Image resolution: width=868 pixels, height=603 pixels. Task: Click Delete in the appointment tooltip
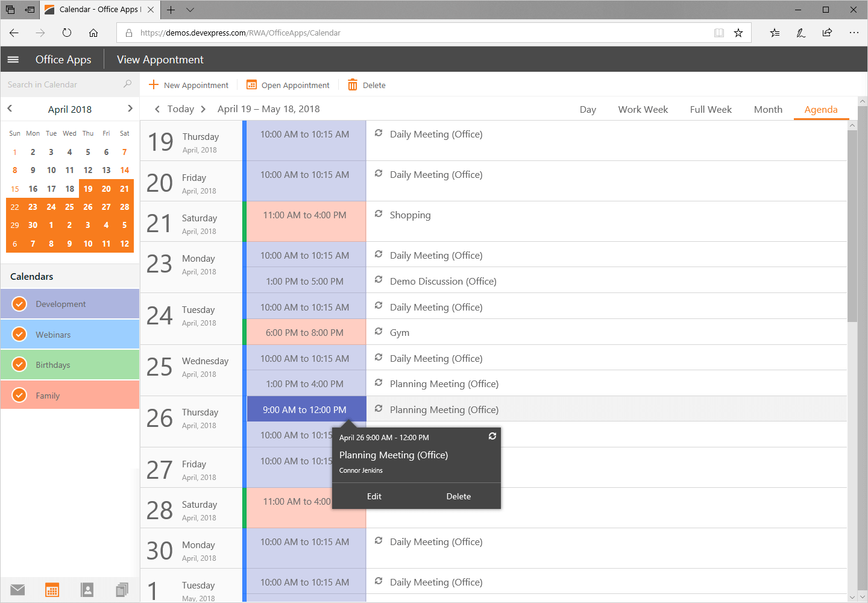[459, 496]
